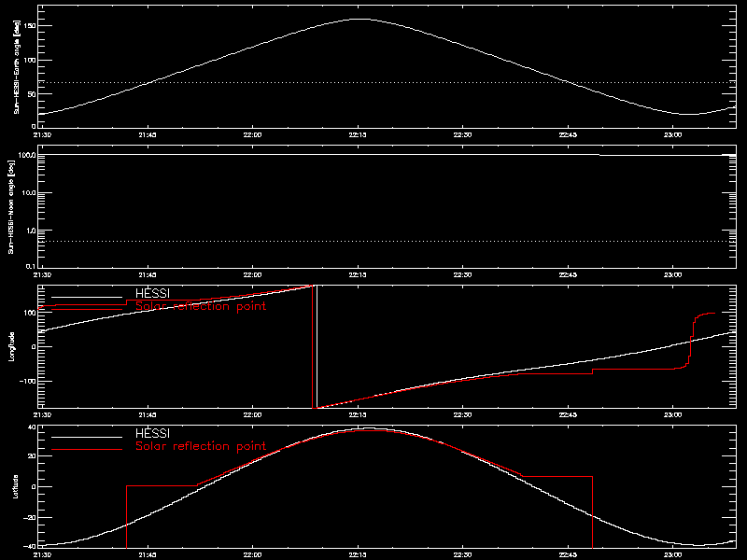Click the vertical white longitude wrap line
This screenshot has width=747, height=560.
[x=317, y=346]
